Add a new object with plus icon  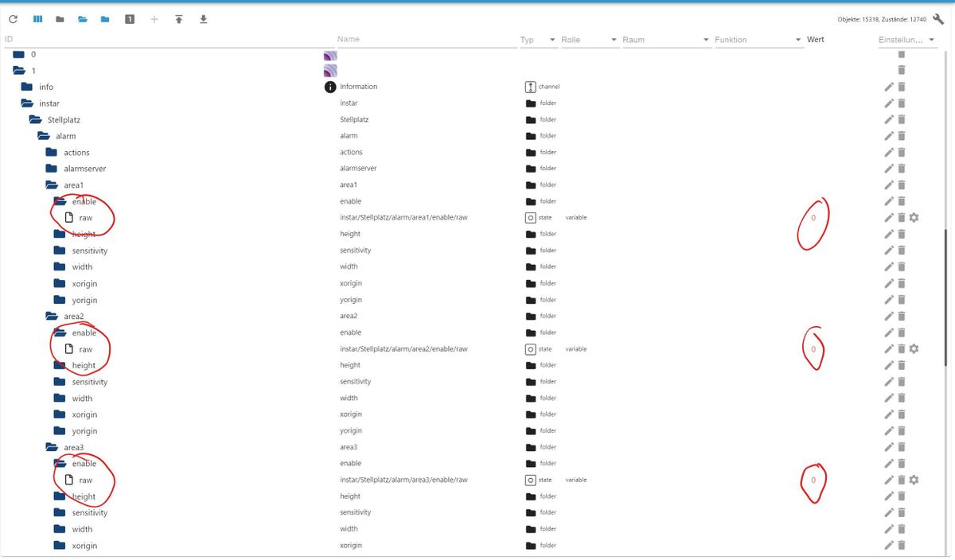click(x=154, y=19)
